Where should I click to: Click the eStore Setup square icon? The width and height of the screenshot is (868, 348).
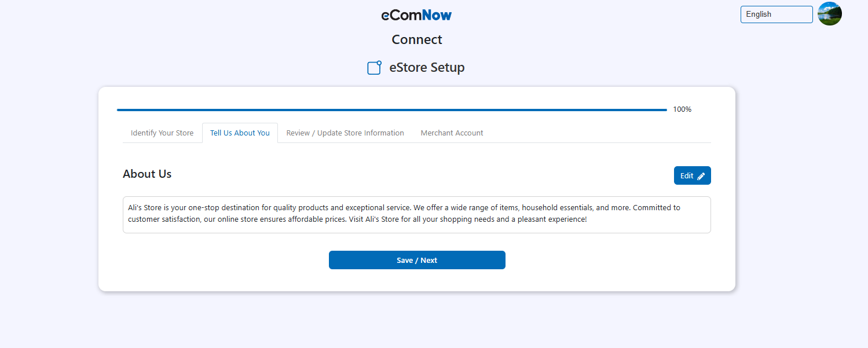[375, 68]
